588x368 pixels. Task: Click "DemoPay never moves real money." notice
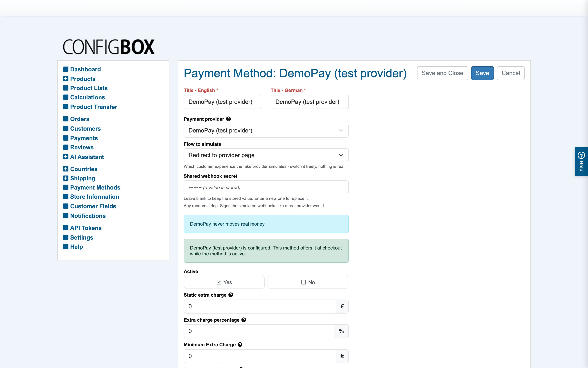[266, 224]
